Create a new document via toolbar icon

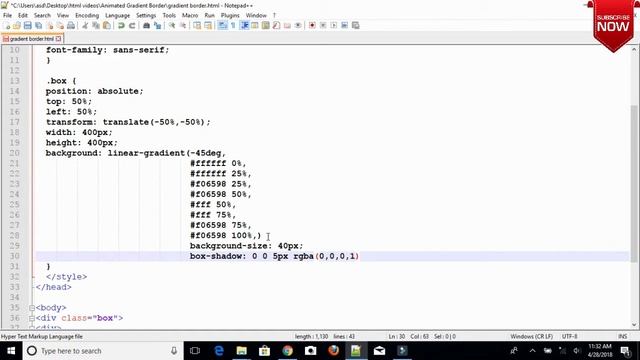coord(7,25)
